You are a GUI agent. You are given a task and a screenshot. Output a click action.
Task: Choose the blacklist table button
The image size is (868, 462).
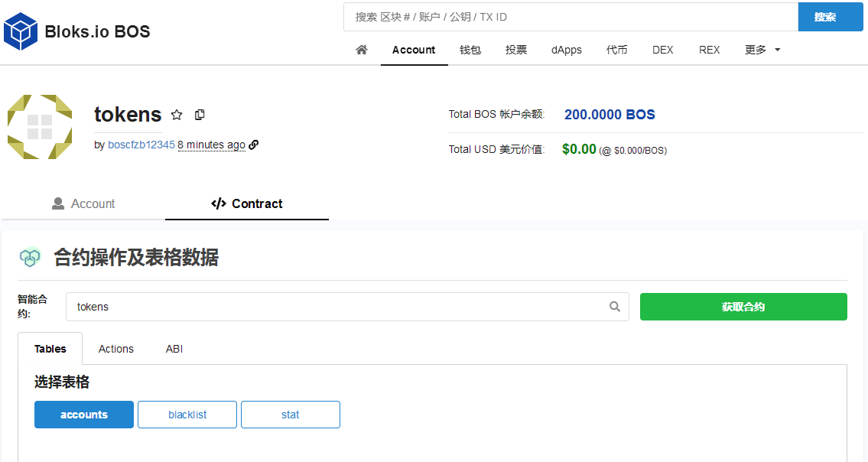[x=187, y=415]
